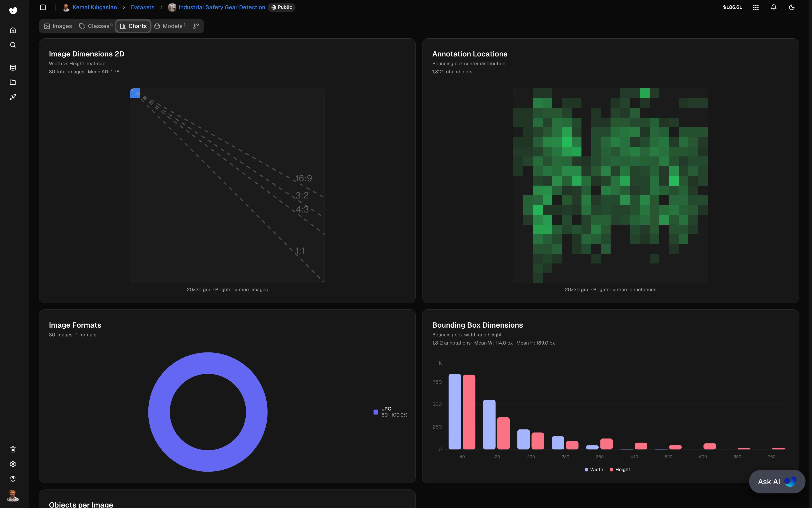Viewport: 812px width, 508px height.
Task: Open the rocket Deploy icon in sidebar
Action: point(13,97)
